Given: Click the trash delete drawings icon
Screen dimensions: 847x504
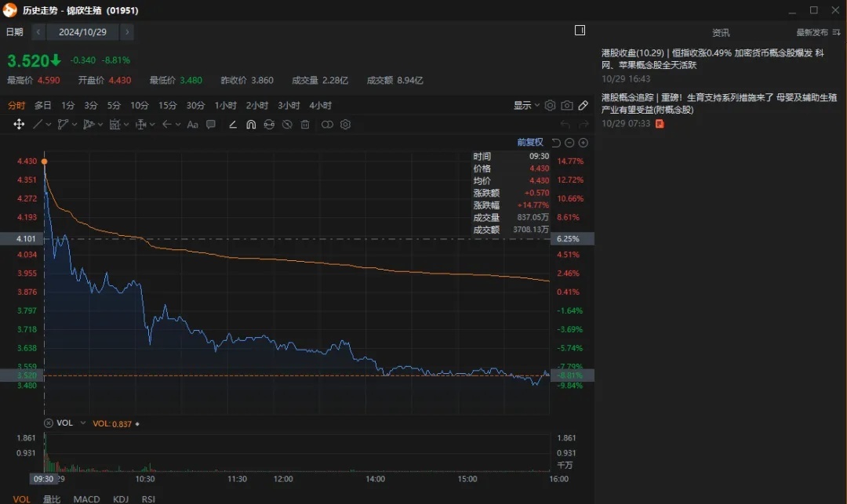Looking at the screenshot, I should click(x=305, y=125).
